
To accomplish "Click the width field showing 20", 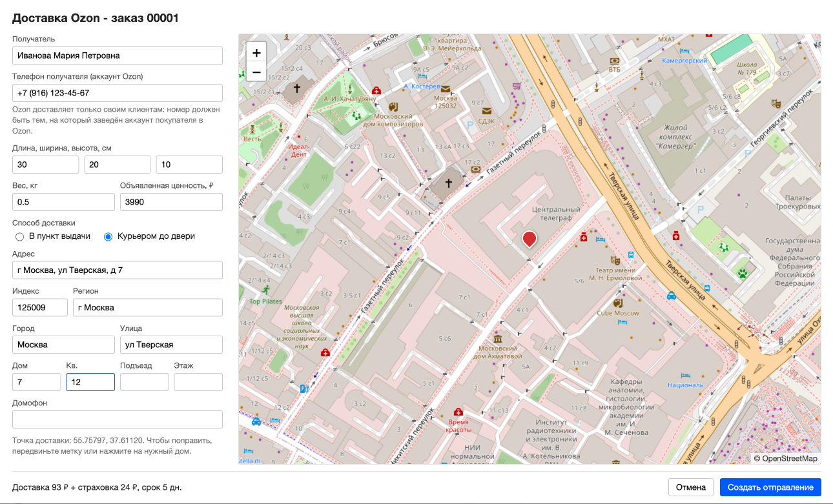I will [118, 165].
